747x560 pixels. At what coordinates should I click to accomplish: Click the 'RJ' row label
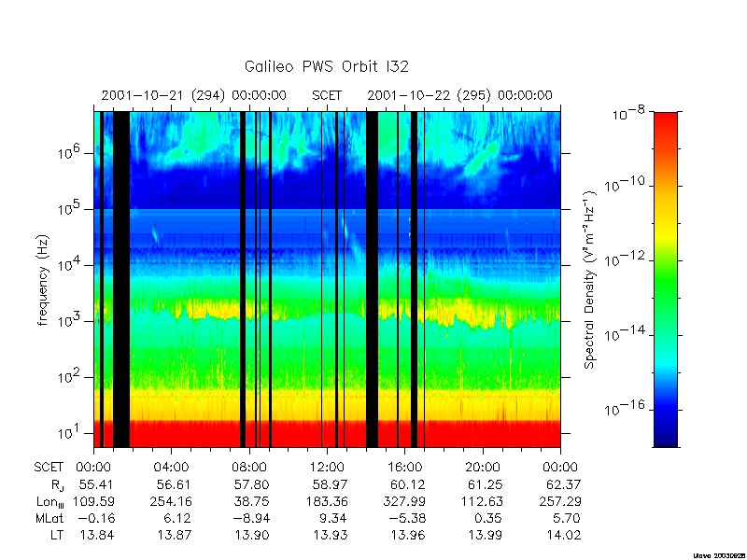(57, 485)
